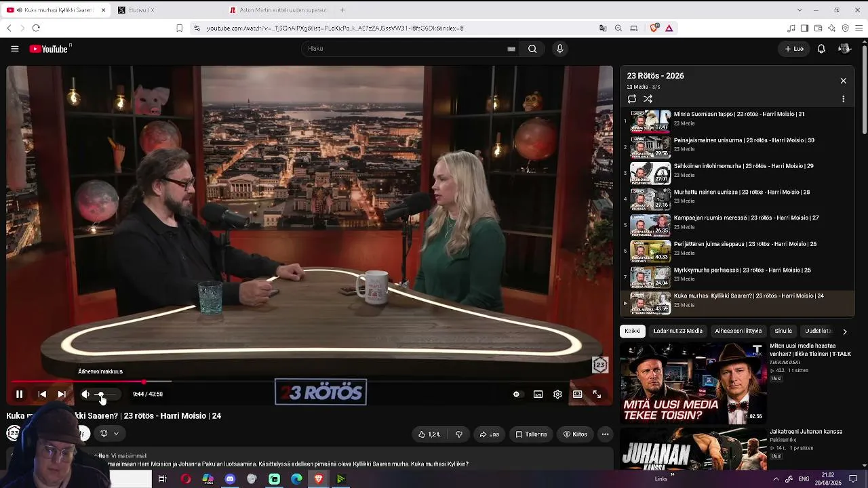Open the Brave Shields icon
The height and width of the screenshot is (488, 868).
point(654,28)
